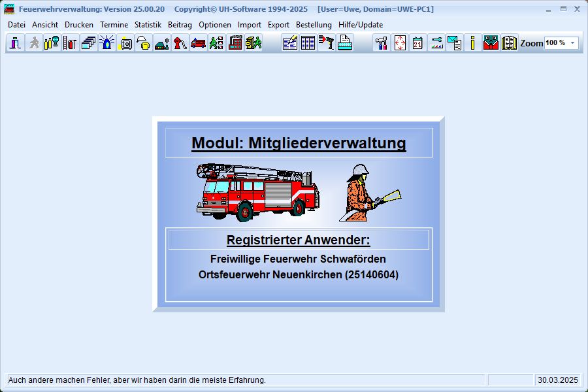Open the red fire engine vehicle icon

coord(199,42)
